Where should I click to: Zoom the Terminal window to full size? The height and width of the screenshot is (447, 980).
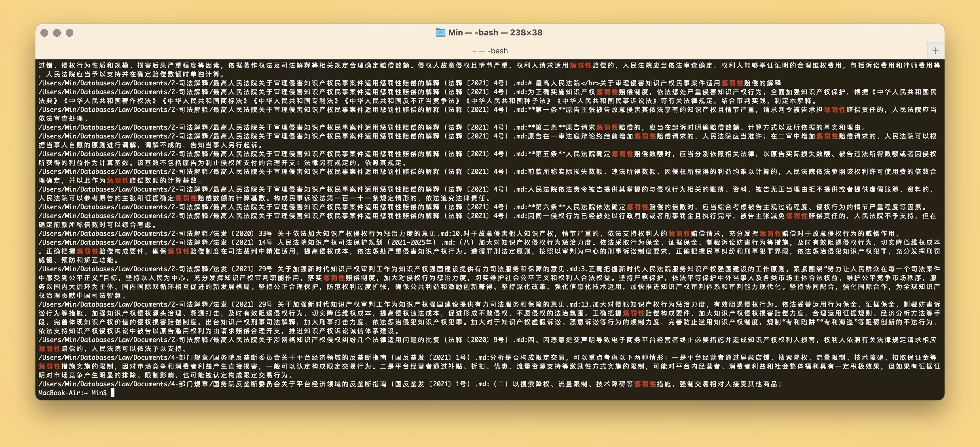(69, 33)
